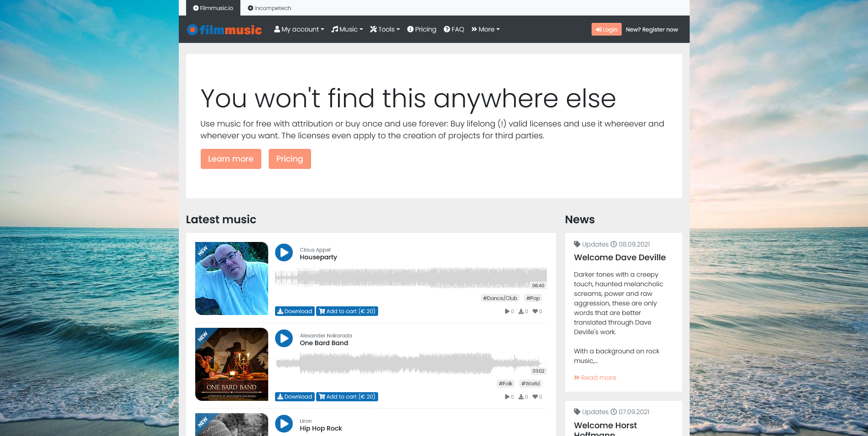The width and height of the screenshot is (868, 436).
Task: Click the #Dance/Club tag
Action: coord(500,298)
